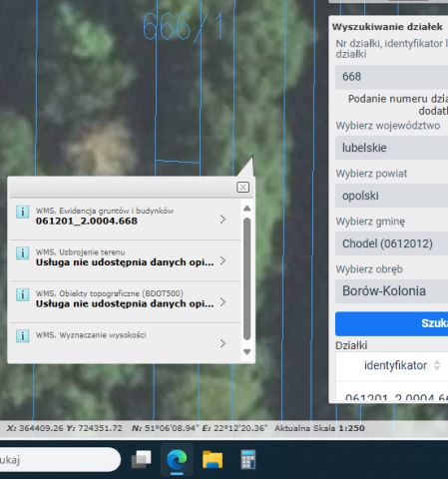Click the N: 51°06'08.94" latitude readout
The height and width of the screenshot is (479, 448).
166,428
